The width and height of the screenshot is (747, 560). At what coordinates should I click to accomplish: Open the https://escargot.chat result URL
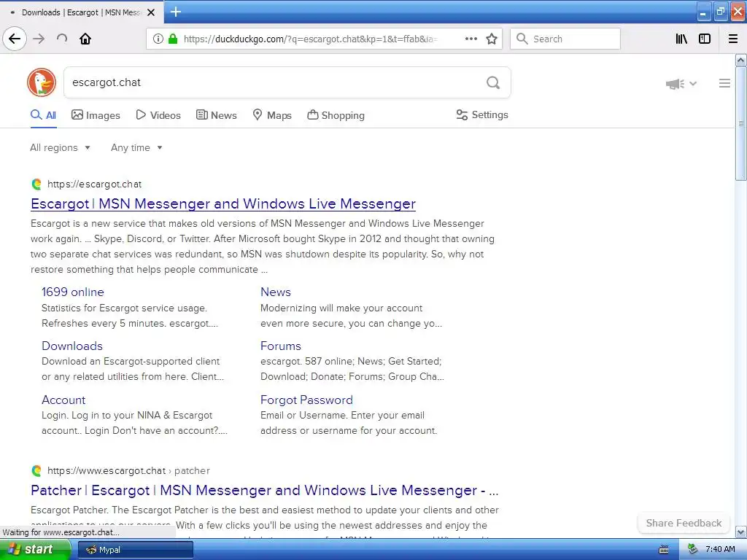coord(94,184)
